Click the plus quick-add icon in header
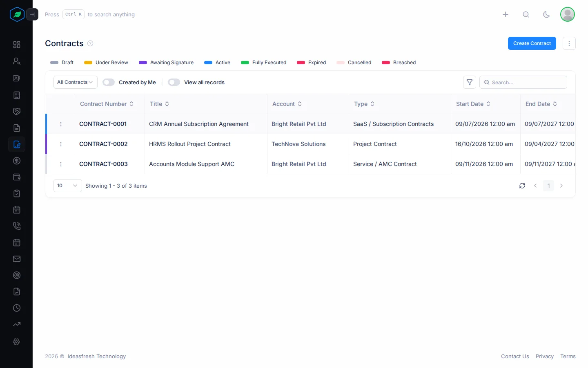The image size is (588, 368). click(506, 14)
